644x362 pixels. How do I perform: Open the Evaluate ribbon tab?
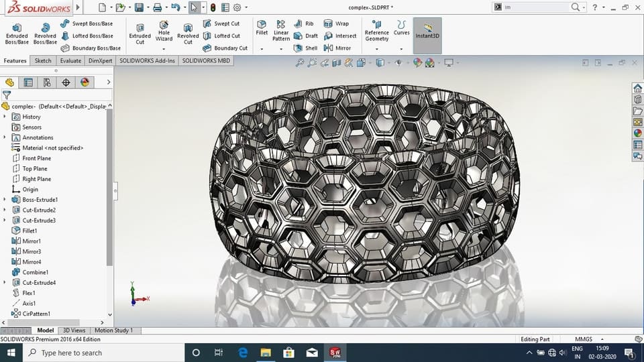pos(70,60)
